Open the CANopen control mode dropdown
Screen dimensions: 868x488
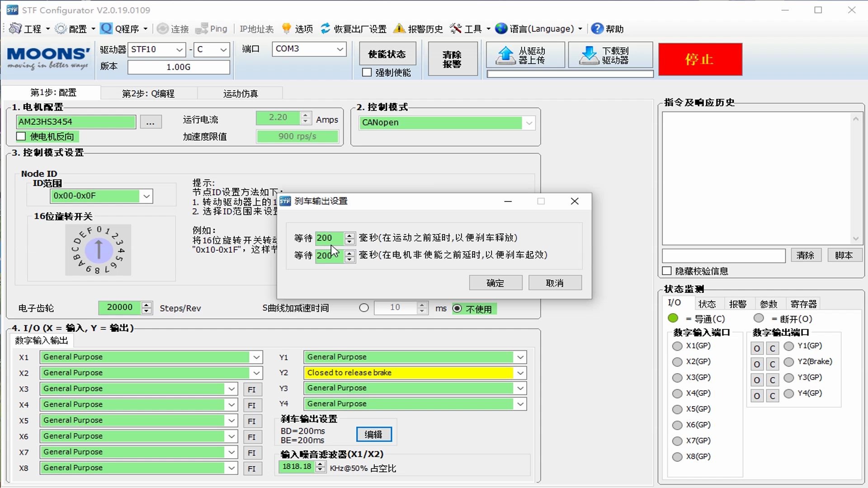pos(529,122)
